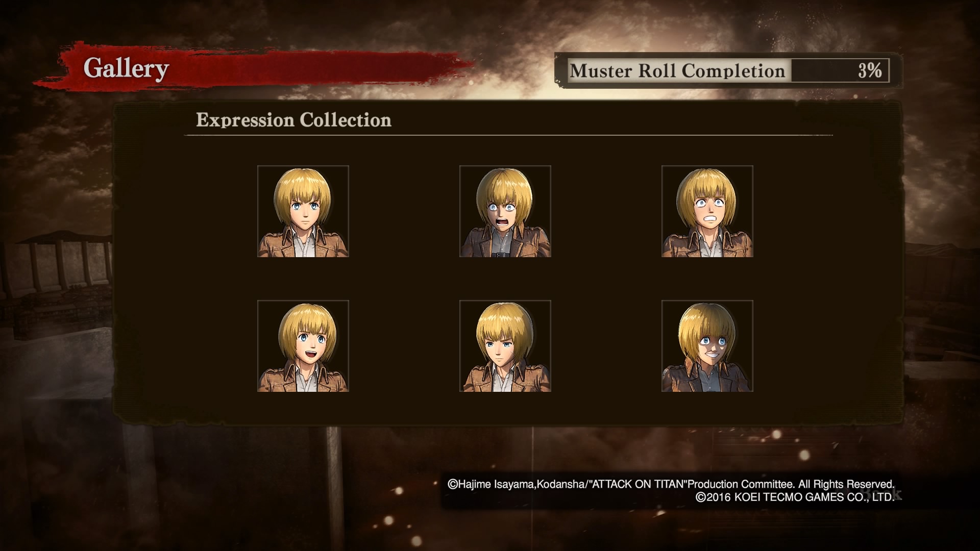Image resolution: width=980 pixels, height=551 pixels.
Task: Click the thin divider line under Expression Collection
Action: [508, 135]
